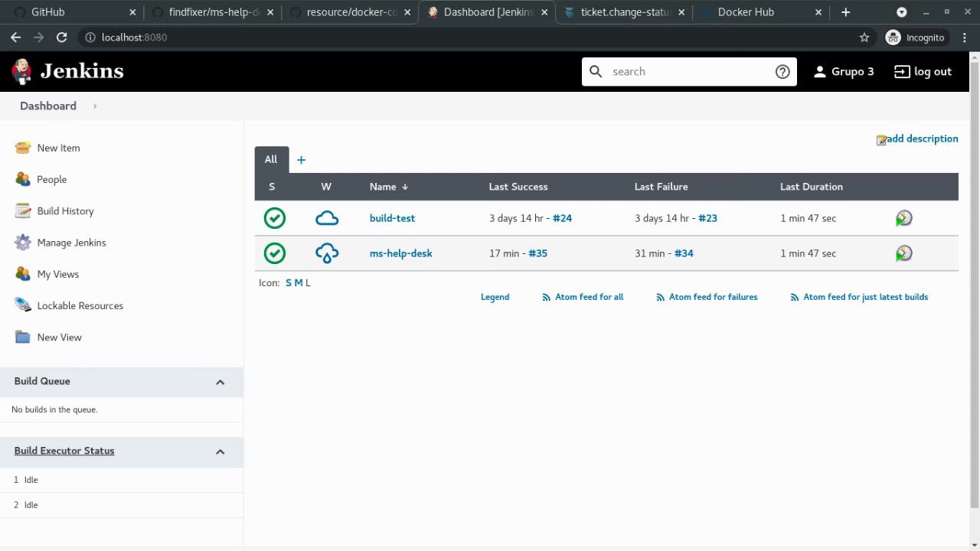Click the add description edit icon

click(881, 139)
